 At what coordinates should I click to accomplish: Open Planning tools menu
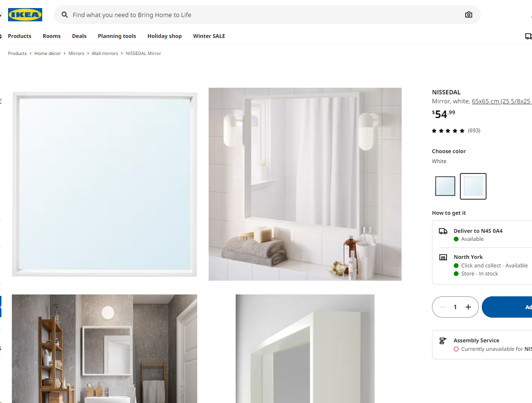click(x=117, y=36)
